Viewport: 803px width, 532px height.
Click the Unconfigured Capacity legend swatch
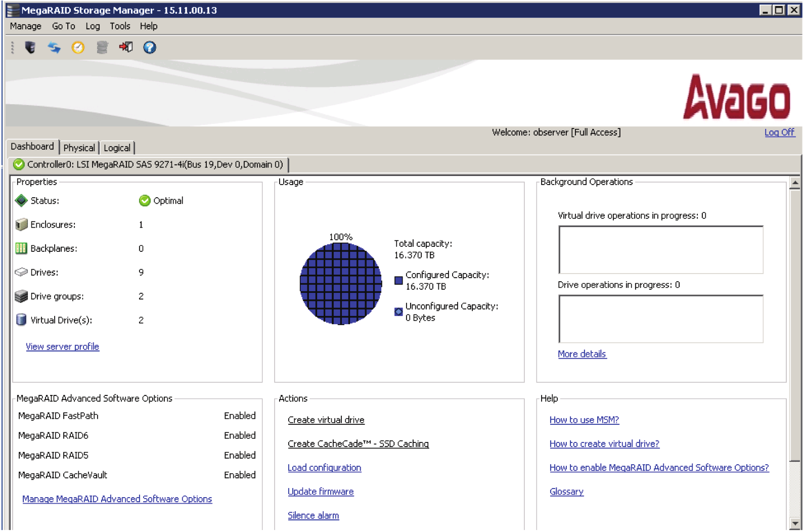pos(398,312)
